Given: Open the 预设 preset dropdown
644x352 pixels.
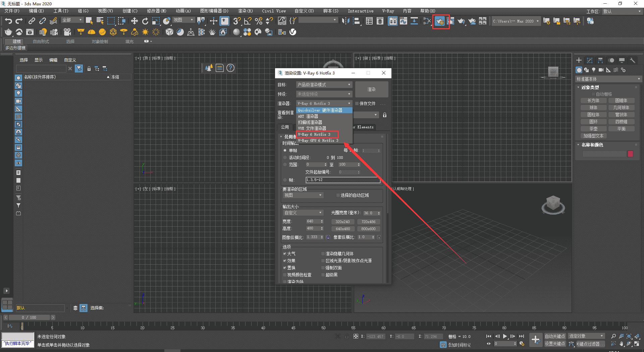Looking at the screenshot, I should click(324, 94).
